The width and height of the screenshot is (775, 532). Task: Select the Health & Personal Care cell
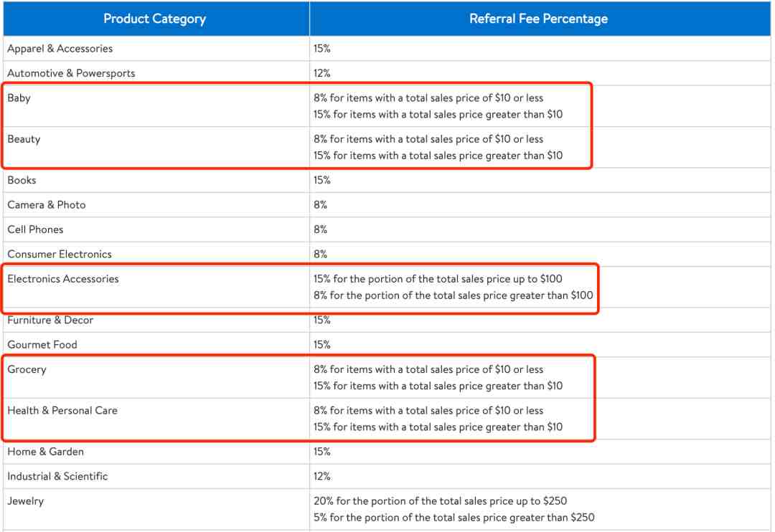tap(62, 411)
